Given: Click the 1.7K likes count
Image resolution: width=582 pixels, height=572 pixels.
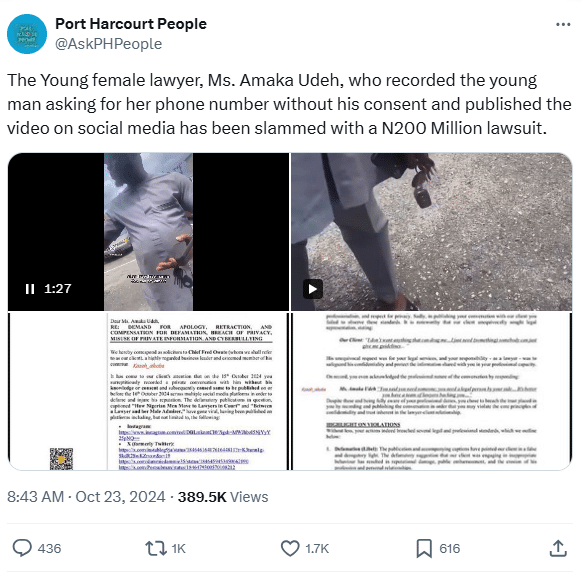Looking at the screenshot, I should (x=317, y=549).
